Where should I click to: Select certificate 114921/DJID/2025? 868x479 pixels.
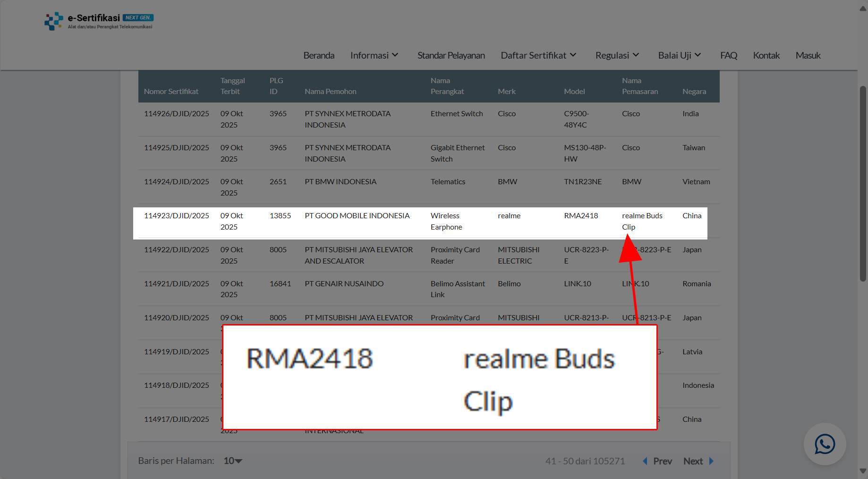pyautogui.click(x=177, y=283)
